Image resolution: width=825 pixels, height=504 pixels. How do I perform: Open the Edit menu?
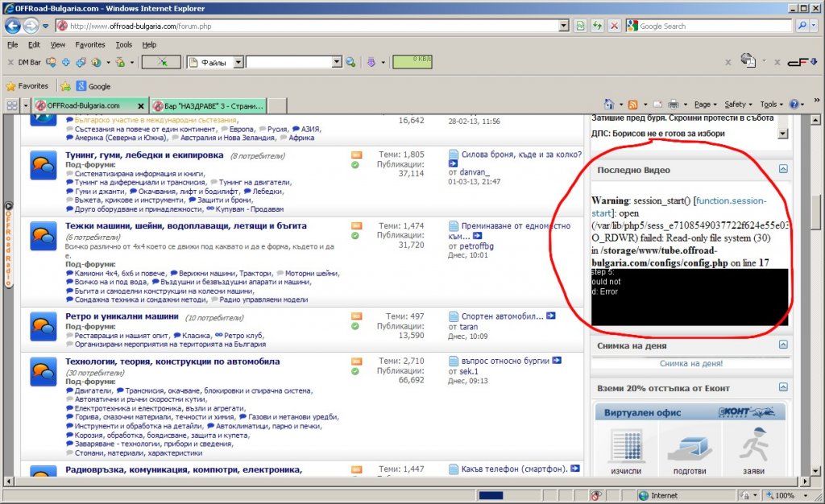(34, 44)
